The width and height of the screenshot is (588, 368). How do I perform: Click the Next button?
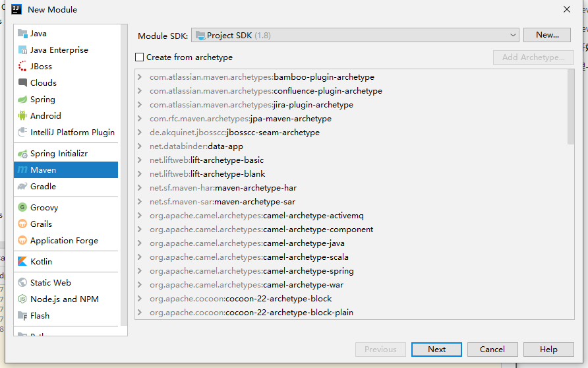(x=436, y=350)
